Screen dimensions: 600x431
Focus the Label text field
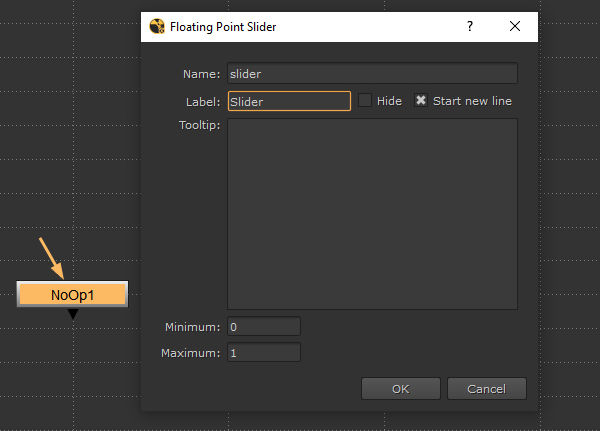tap(289, 101)
